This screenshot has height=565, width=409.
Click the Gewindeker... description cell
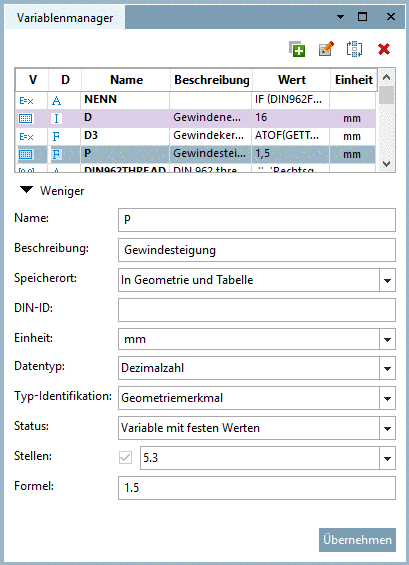[210, 136]
